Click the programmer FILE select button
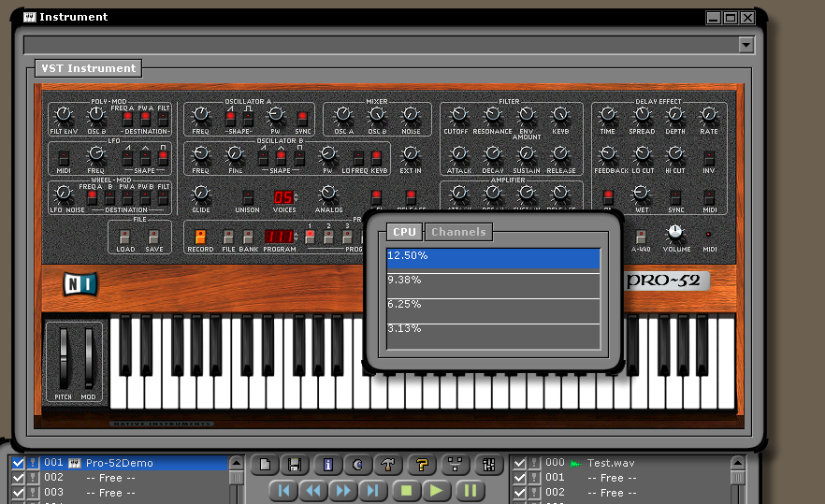825x504 pixels. pyautogui.click(x=228, y=237)
